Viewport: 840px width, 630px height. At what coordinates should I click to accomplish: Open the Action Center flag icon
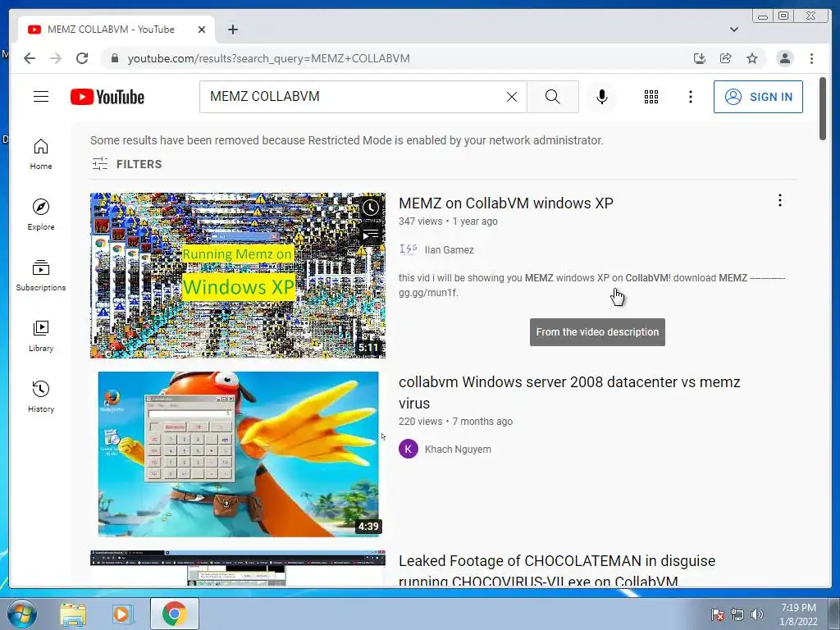pyautogui.click(x=718, y=614)
